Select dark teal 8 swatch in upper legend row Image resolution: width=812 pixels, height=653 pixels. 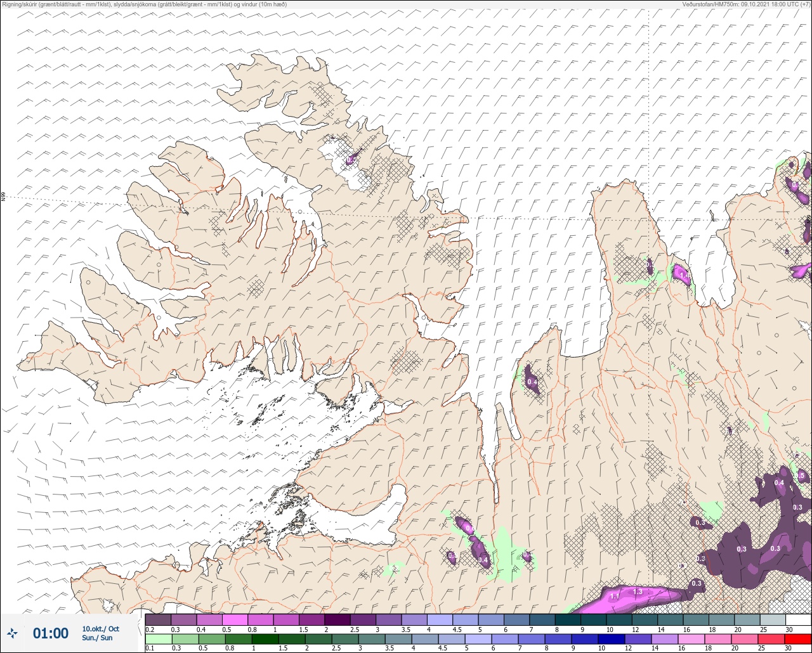tap(568, 619)
